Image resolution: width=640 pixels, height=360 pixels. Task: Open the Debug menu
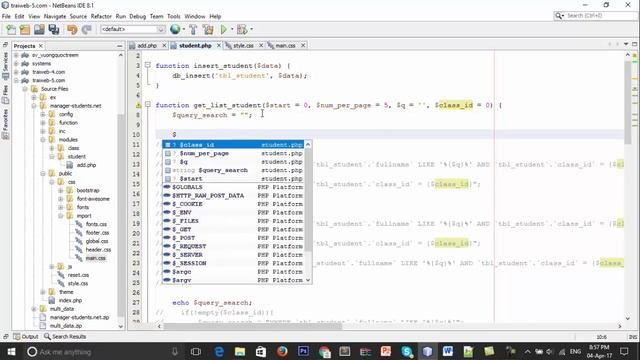(138, 16)
